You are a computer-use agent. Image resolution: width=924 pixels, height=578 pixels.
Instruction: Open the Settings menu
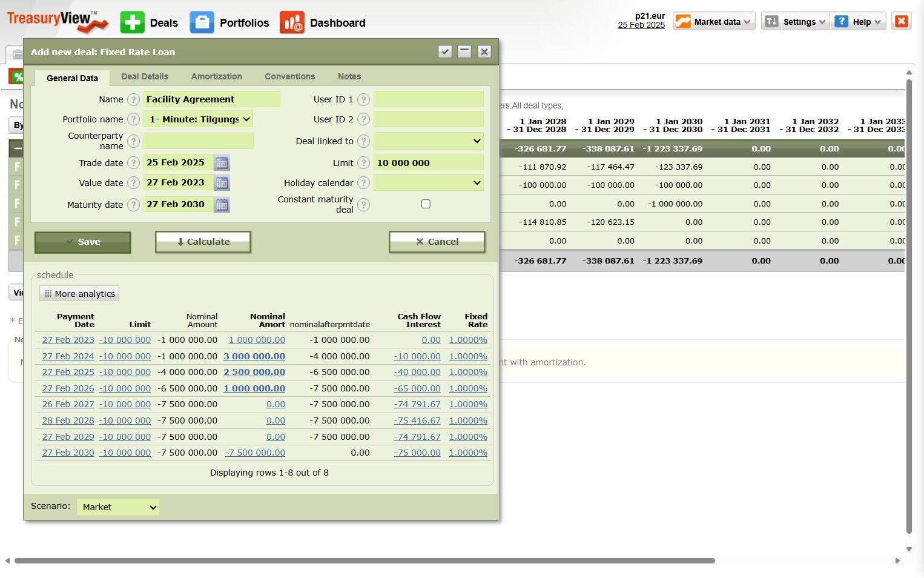[x=796, y=22]
